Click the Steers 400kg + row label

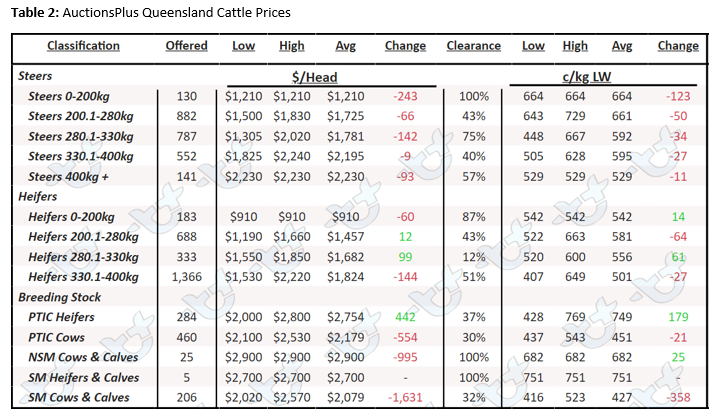[69, 176]
